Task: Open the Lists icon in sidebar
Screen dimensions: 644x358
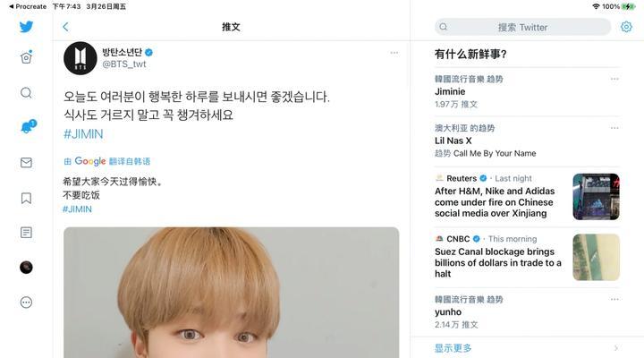Action: (x=26, y=233)
